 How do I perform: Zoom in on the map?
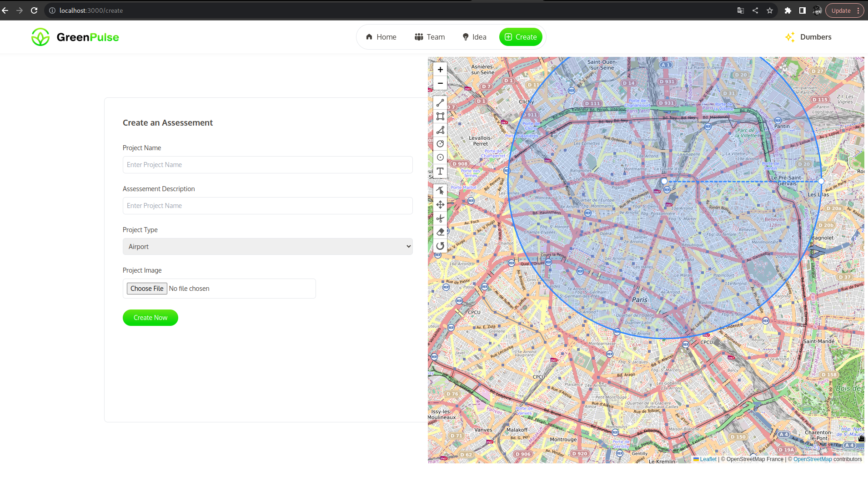coord(440,70)
